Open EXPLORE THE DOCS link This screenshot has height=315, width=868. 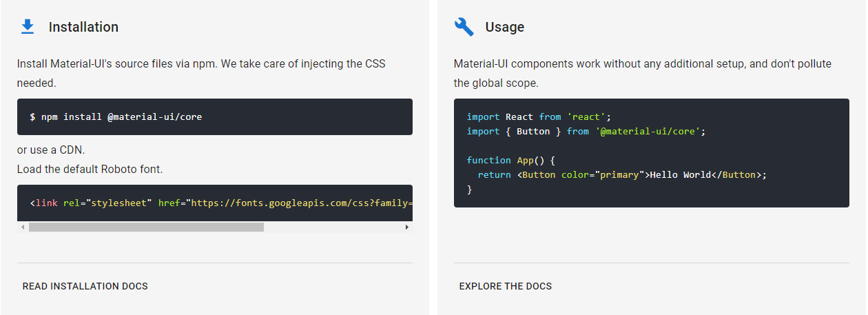coord(506,286)
